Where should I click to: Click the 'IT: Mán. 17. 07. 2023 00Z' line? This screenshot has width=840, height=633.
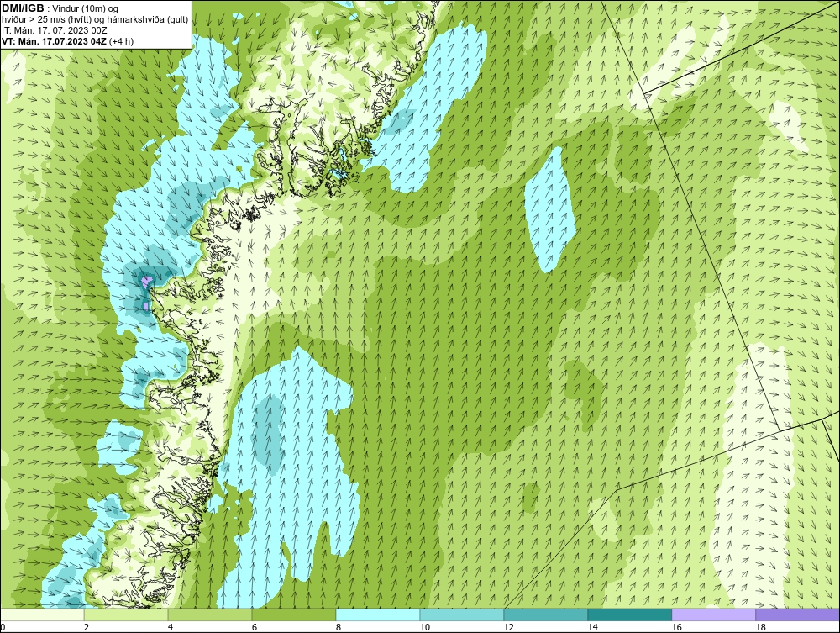tap(54, 30)
